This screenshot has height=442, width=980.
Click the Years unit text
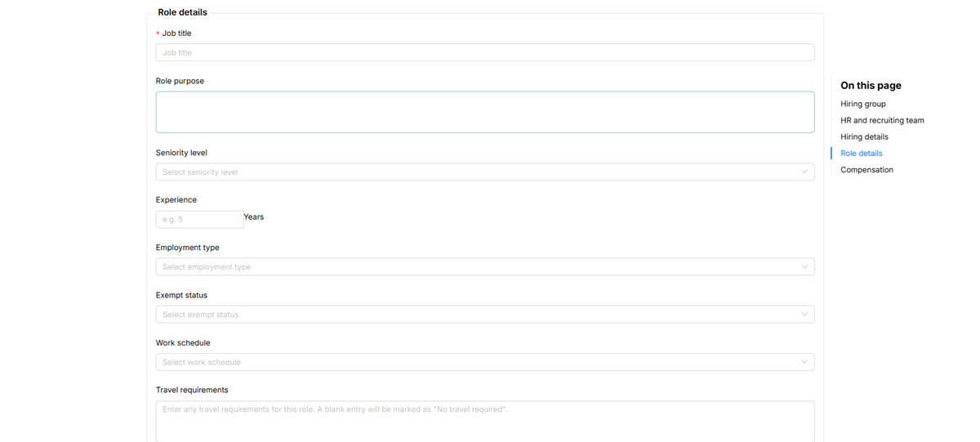[253, 217]
